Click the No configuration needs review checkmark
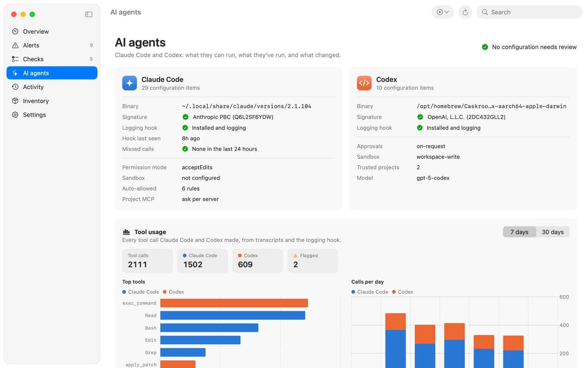Screen dimensions: 588x368 click(x=485, y=47)
